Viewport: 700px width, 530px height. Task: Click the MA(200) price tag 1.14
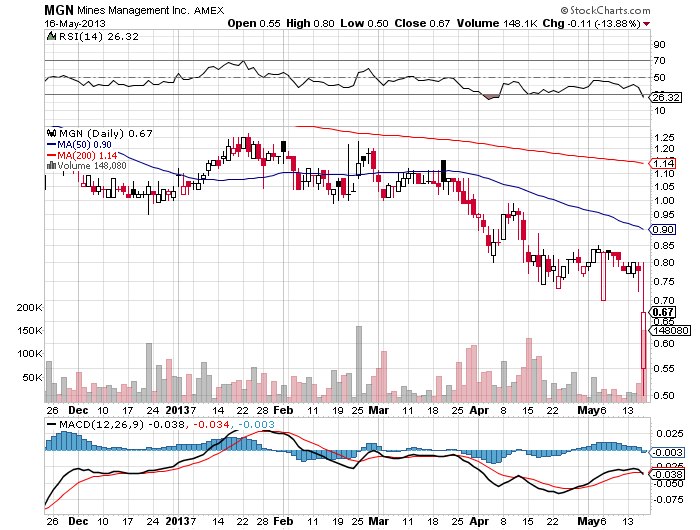coord(663,163)
